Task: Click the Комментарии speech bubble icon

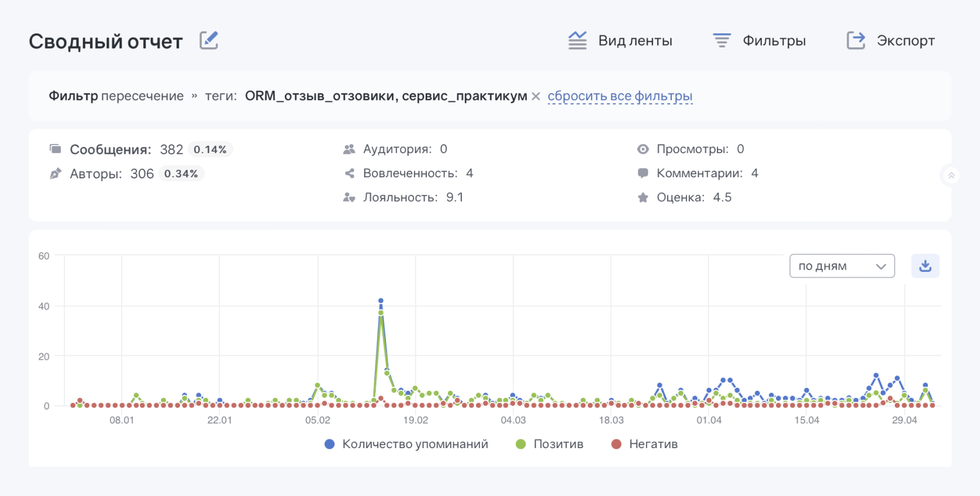Action: [643, 173]
